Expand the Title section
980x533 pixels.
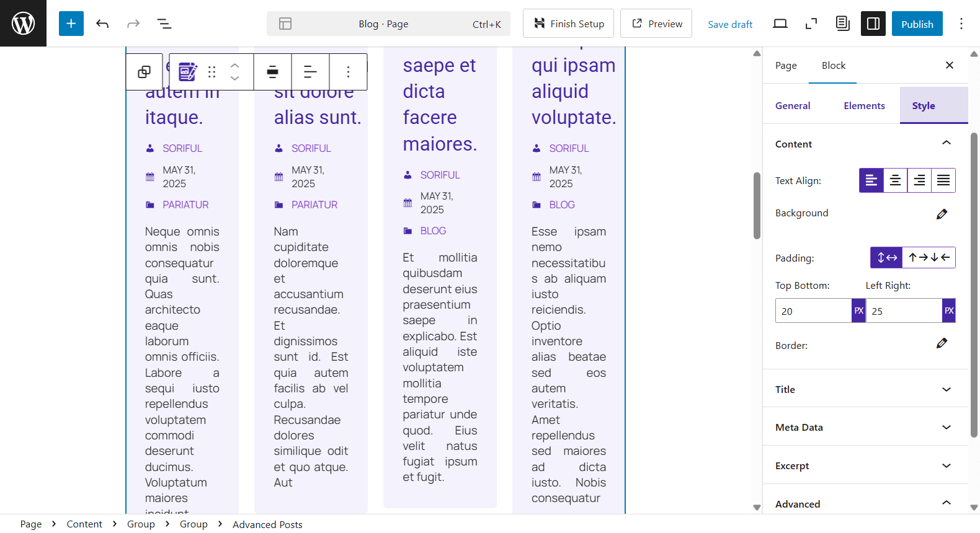pyautogui.click(x=865, y=389)
